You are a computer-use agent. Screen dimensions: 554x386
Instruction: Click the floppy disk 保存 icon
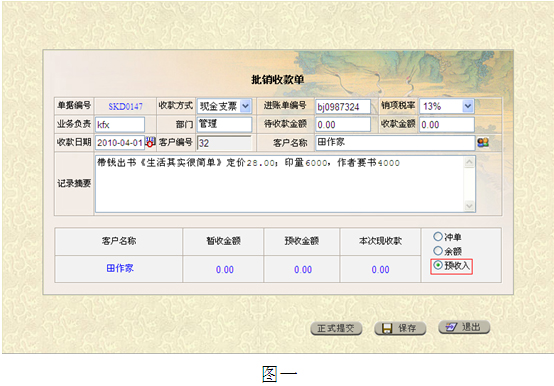point(388,328)
